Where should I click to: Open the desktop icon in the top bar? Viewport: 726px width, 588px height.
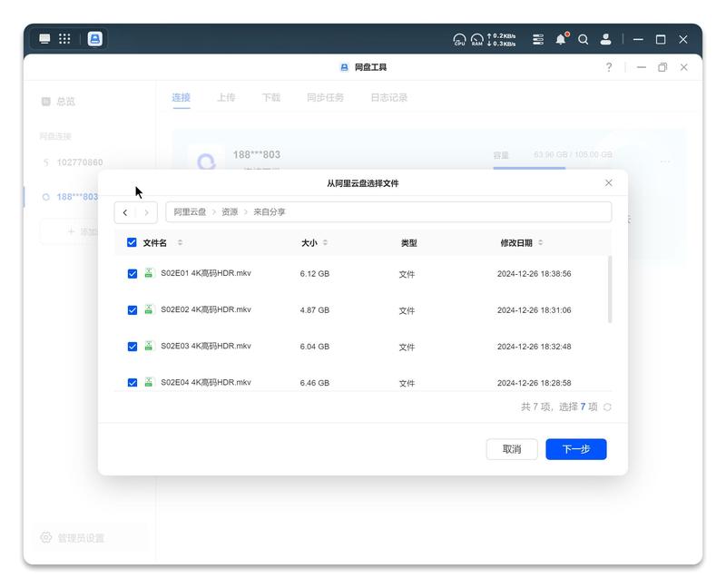point(44,39)
